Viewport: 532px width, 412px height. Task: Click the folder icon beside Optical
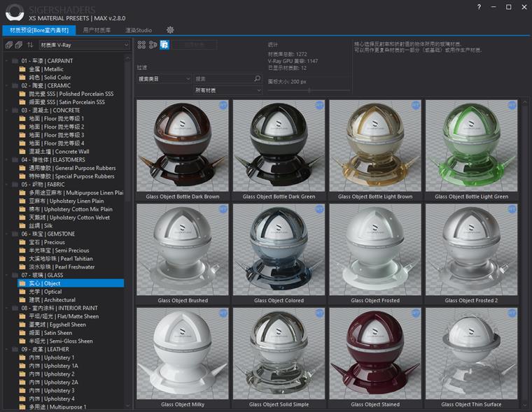(22, 292)
